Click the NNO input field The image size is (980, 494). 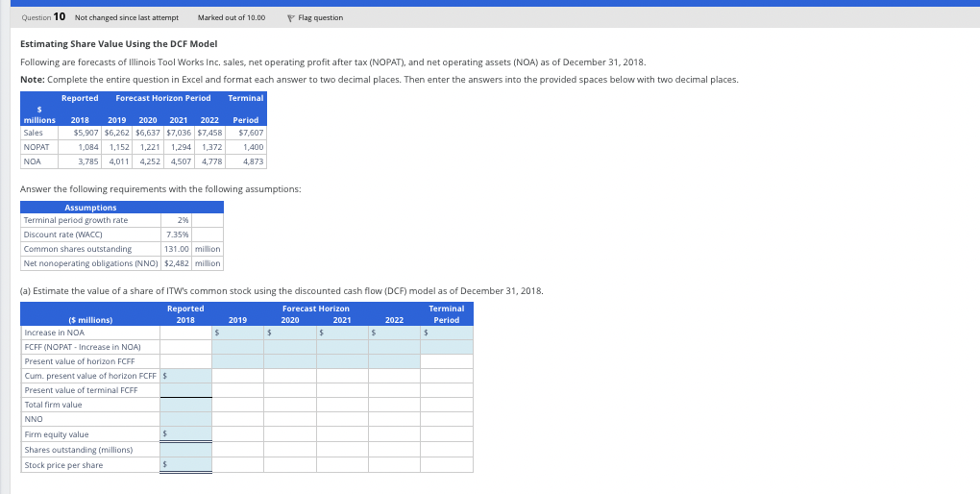[185, 419]
